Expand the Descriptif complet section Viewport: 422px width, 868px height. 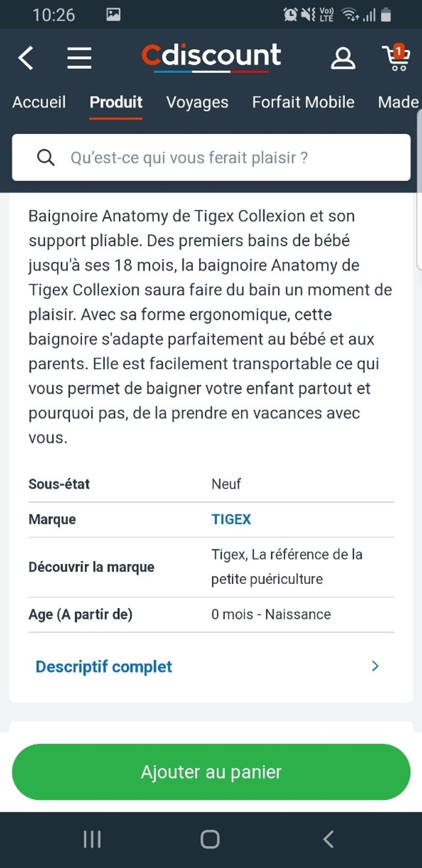(x=103, y=667)
